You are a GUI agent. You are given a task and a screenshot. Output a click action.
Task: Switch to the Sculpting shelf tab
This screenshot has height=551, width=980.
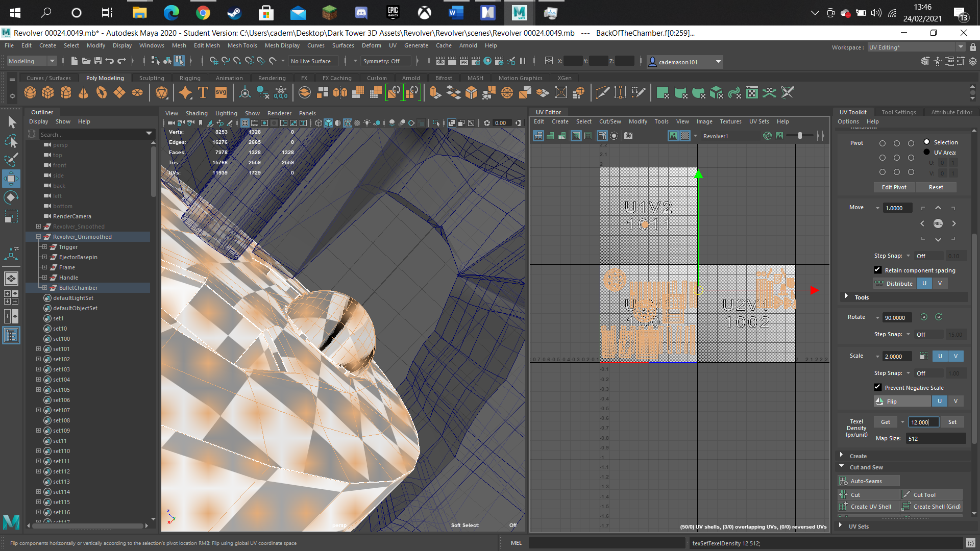152,78
